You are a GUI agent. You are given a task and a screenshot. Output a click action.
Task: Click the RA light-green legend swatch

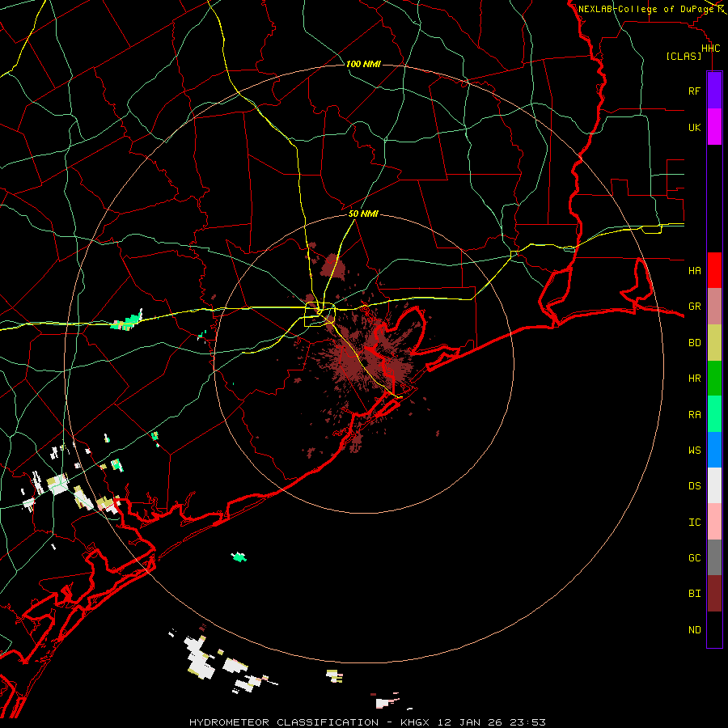714,414
